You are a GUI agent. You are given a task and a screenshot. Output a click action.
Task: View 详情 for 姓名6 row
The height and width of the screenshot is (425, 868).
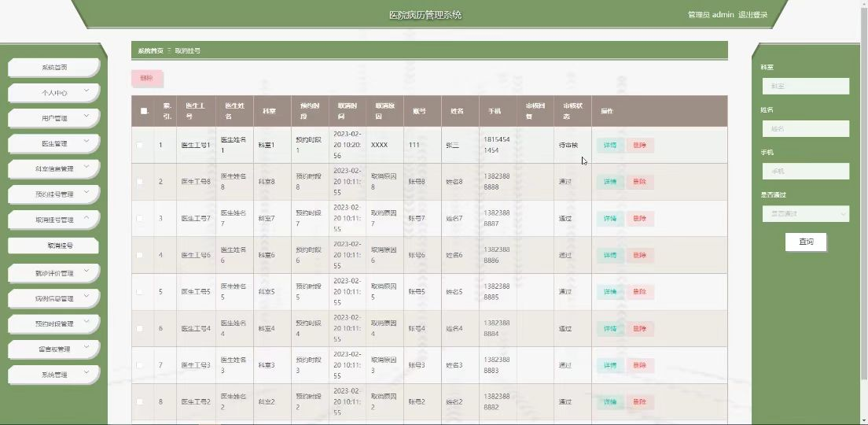[610, 255]
